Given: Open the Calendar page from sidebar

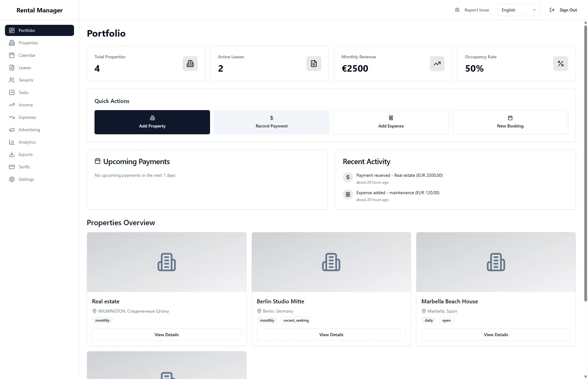Looking at the screenshot, I should tap(27, 55).
